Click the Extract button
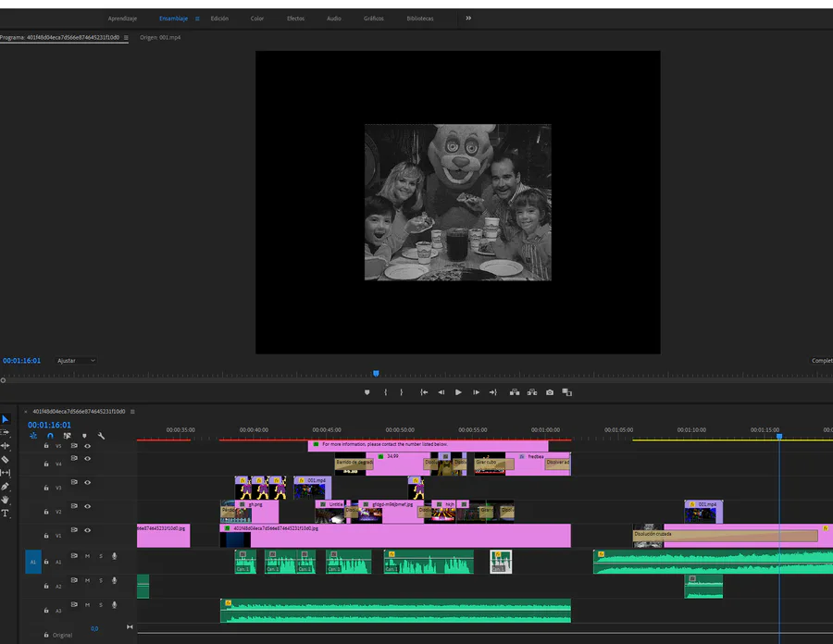Image resolution: width=833 pixels, height=644 pixels. click(532, 392)
